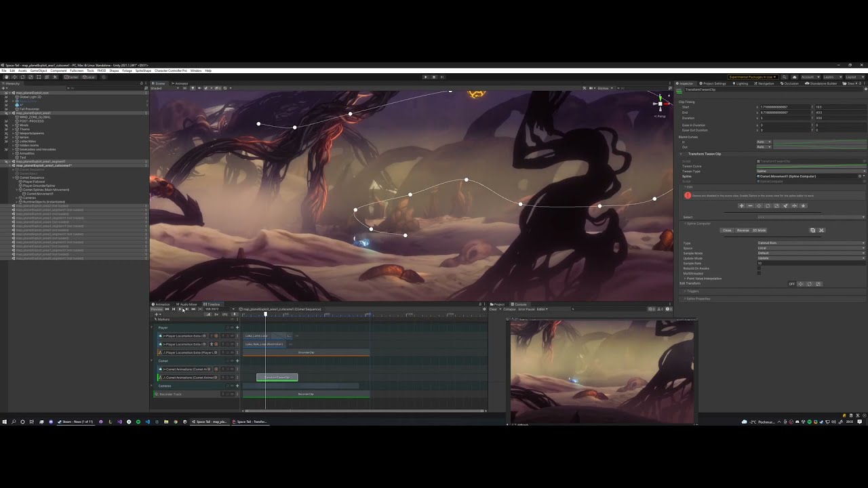Click the spline Close button
The image size is (868, 488).
727,230
